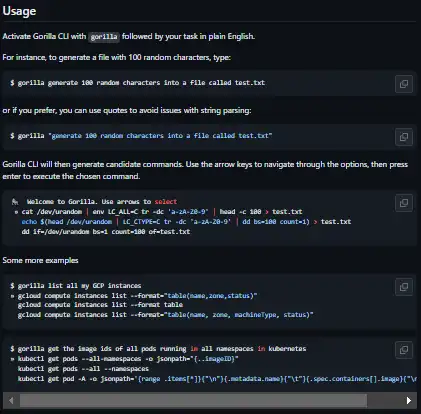421x414 pixels.
Task: Copy the kubernetes image ids code block
Action: pyautogui.click(x=404, y=350)
